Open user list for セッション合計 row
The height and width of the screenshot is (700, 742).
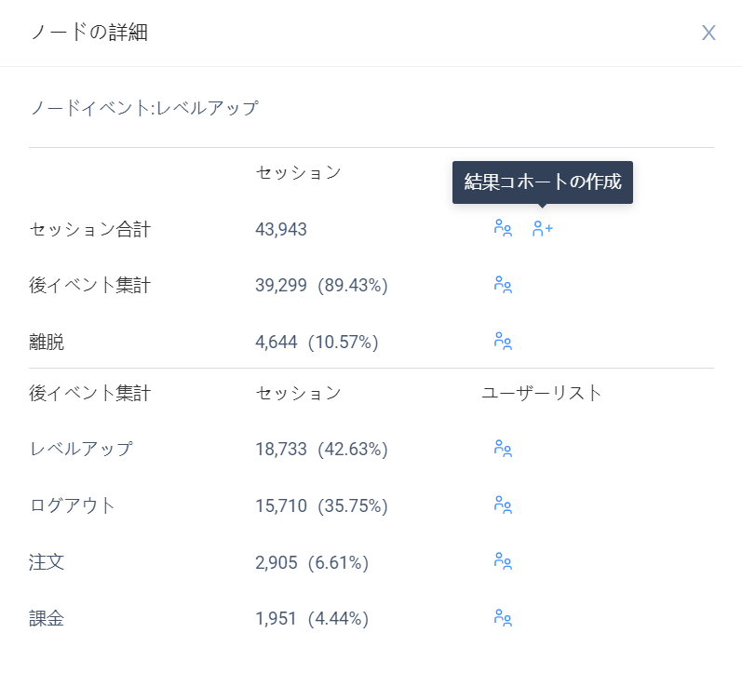click(503, 228)
